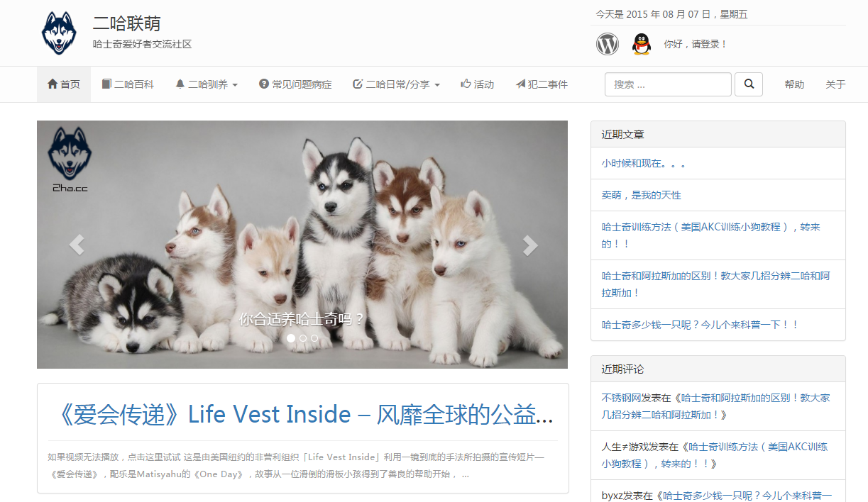
Task: Open 活动 thumbs-up nav item
Action: click(x=477, y=84)
